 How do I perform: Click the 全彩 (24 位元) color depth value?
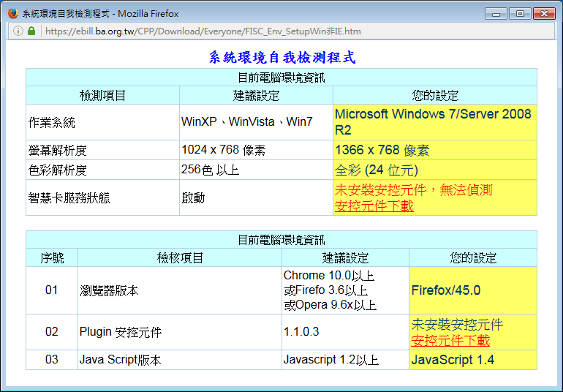[x=376, y=170]
